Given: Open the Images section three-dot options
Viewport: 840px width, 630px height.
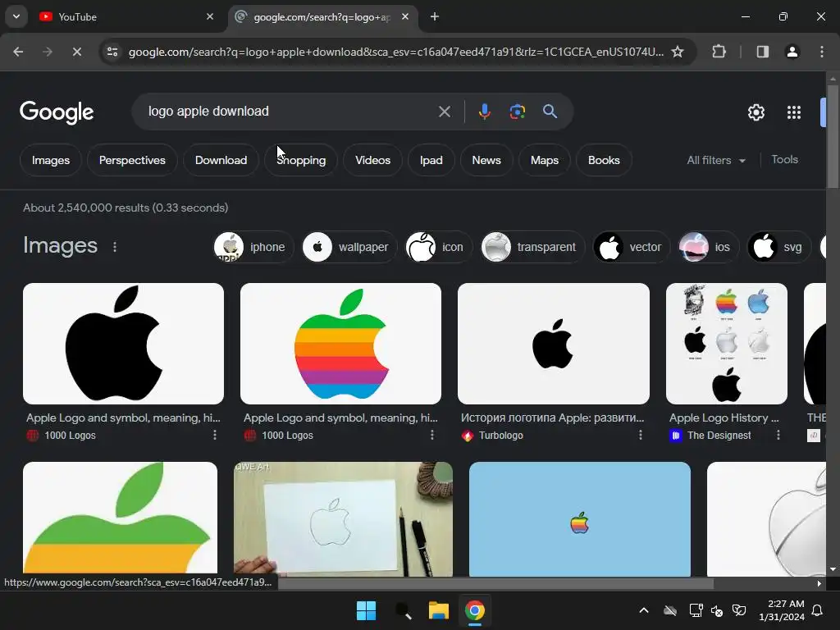Looking at the screenshot, I should [115, 247].
